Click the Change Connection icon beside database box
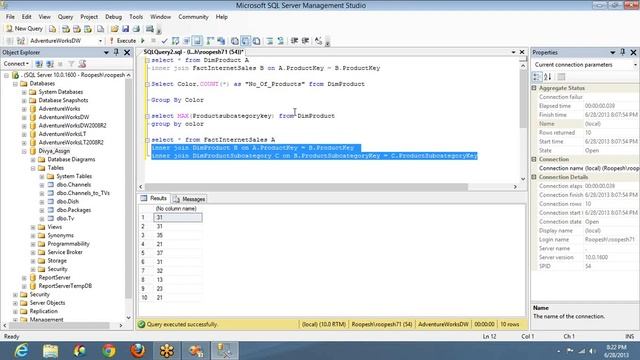Viewport: 640px width, 360px height. 20,41
